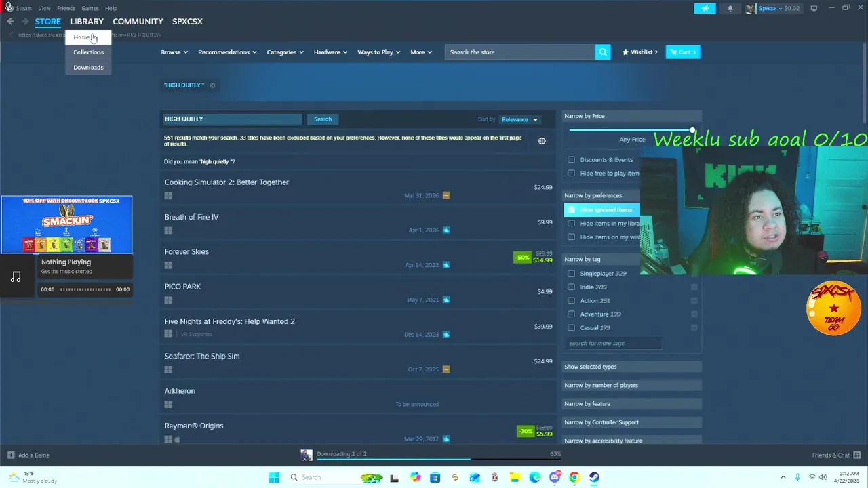Image resolution: width=868 pixels, height=488 pixels.
Task: Enter Big Picture mode via monitor icon
Action: coord(814,8)
